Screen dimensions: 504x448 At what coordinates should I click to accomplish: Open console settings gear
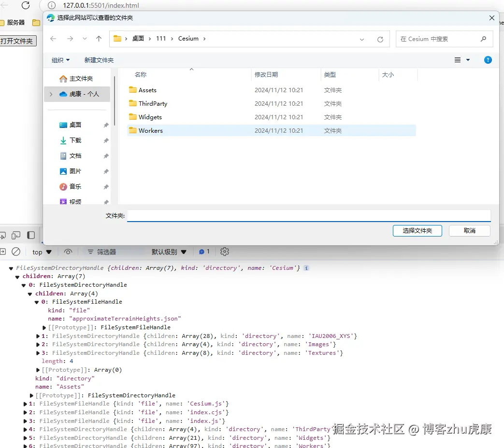225,252
